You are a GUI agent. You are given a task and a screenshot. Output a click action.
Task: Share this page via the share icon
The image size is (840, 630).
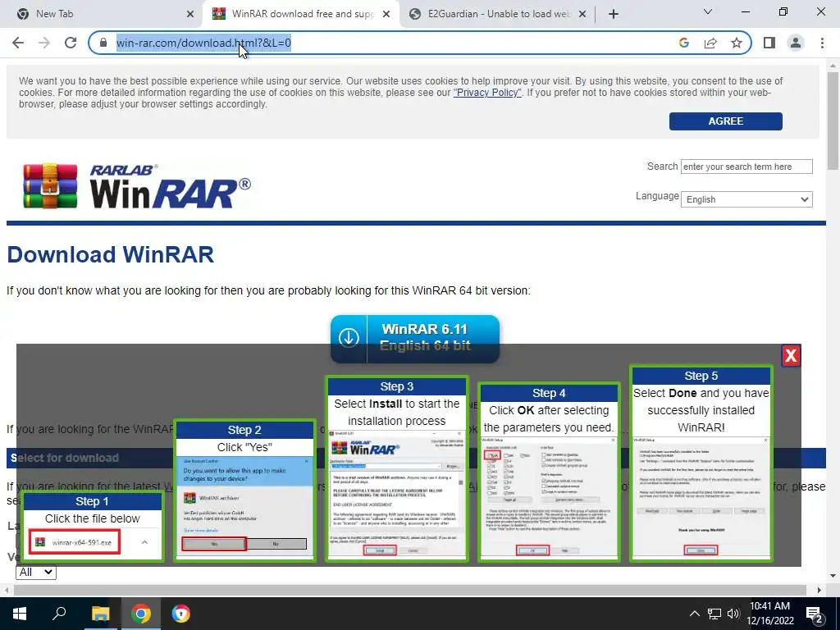click(710, 43)
